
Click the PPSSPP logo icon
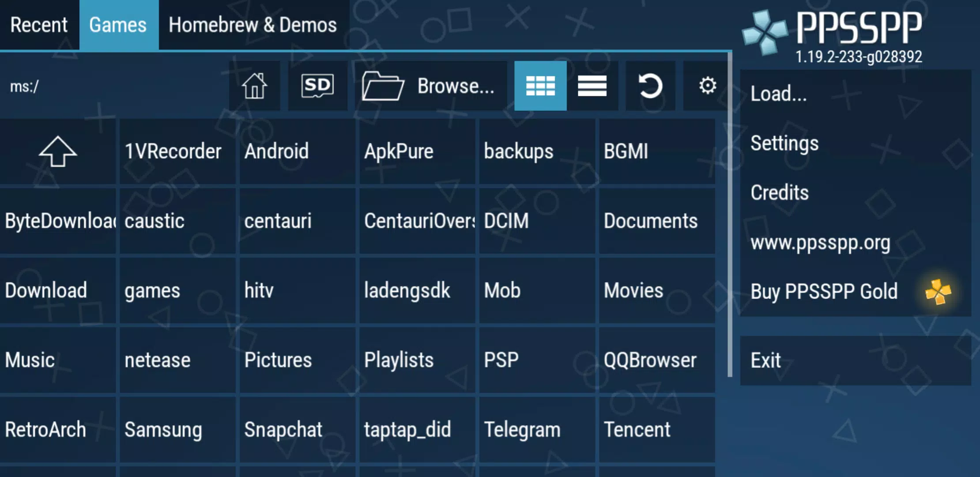tap(765, 32)
